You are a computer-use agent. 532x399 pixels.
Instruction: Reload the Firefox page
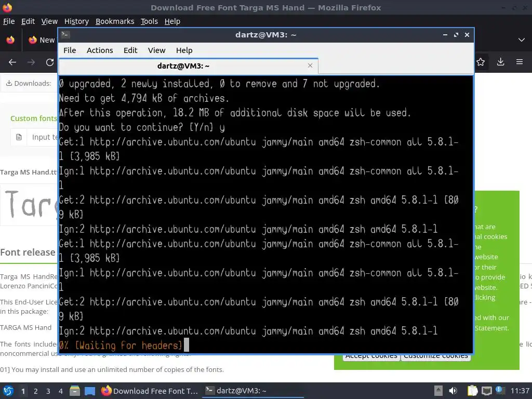click(x=50, y=62)
